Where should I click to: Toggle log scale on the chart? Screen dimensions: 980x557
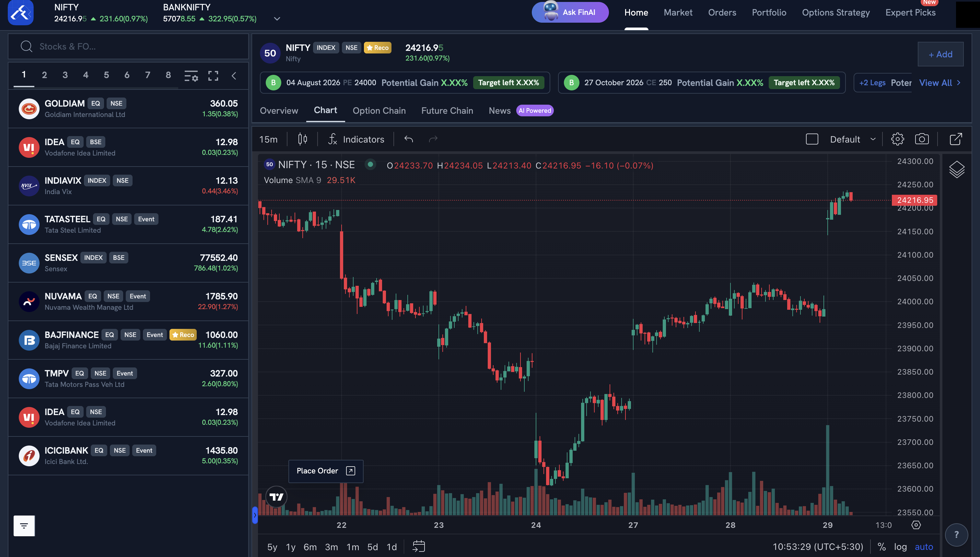(900, 547)
